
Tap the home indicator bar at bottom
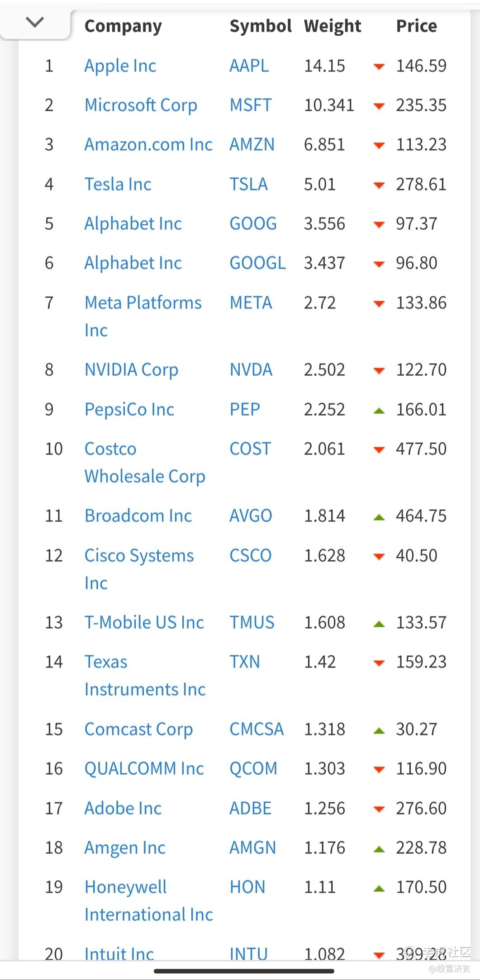point(244,971)
